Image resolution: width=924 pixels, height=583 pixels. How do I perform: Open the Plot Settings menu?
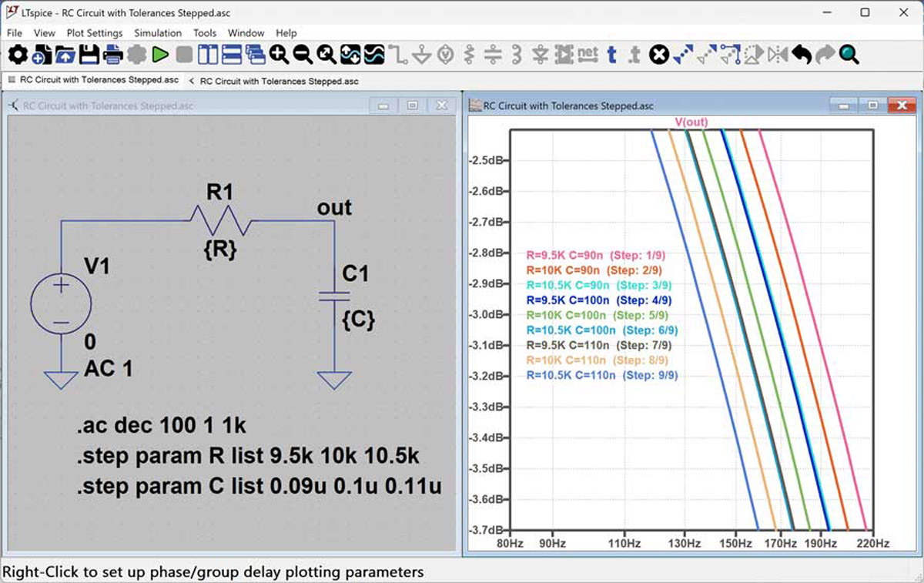click(94, 33)
